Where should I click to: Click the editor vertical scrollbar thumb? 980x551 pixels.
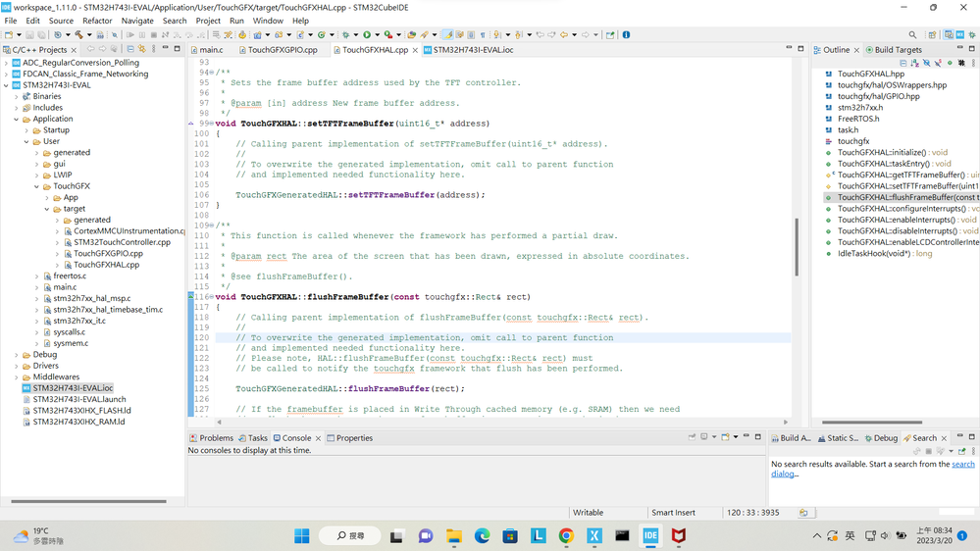[x=797, y=247]
